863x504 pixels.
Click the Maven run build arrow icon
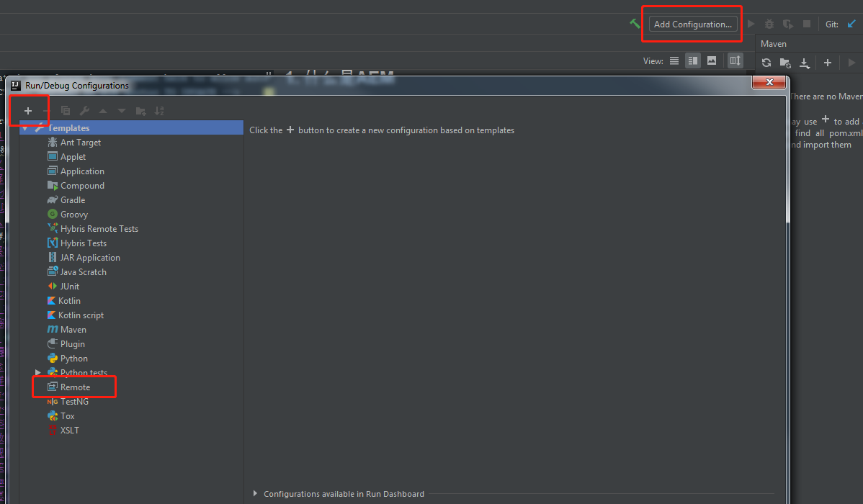pos(851,63)
